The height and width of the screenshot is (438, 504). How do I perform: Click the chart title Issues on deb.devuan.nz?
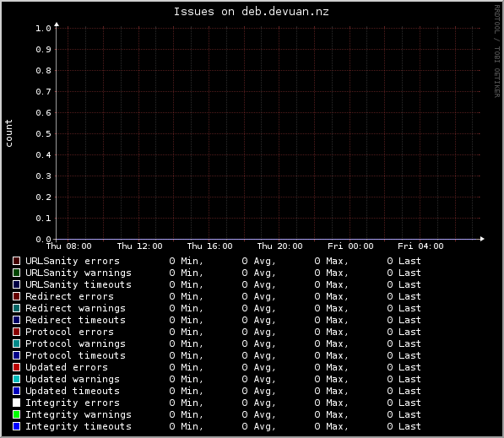252,12
